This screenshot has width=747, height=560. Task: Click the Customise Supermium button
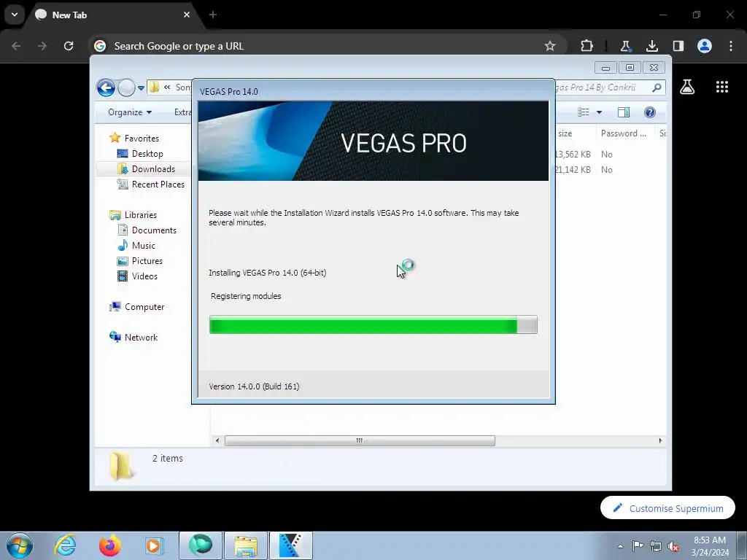667,508
